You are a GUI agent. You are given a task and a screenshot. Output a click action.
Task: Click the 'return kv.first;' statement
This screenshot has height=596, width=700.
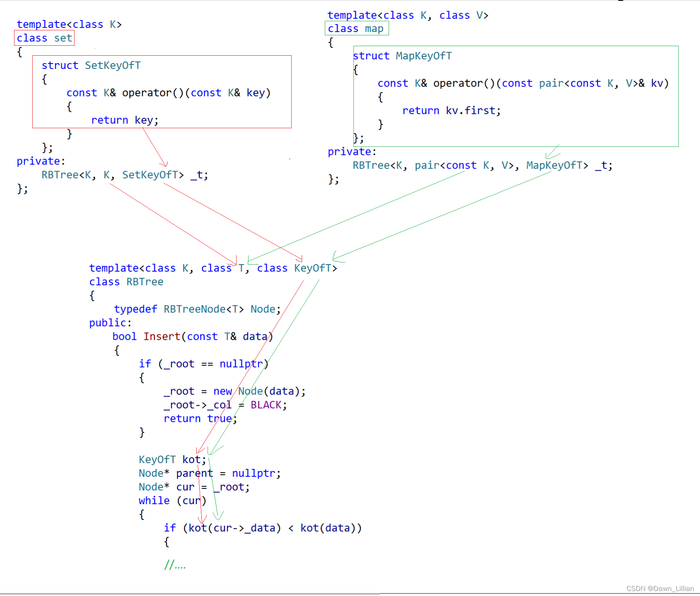(452, 111)
